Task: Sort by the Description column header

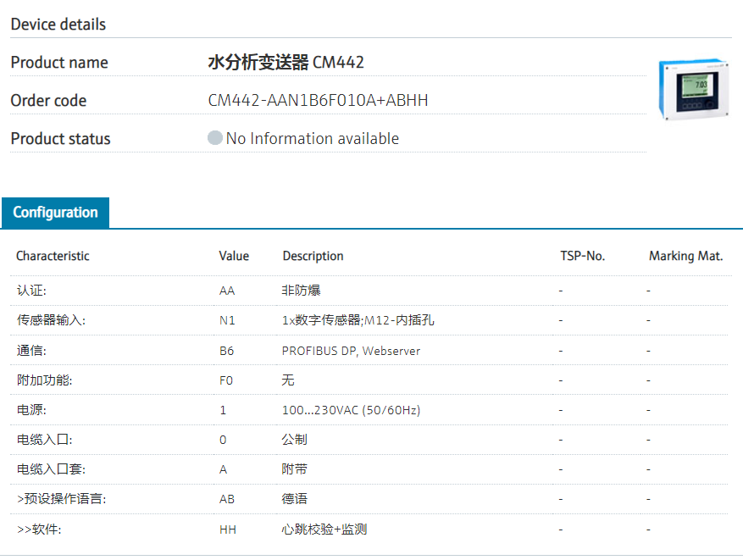Action: pos(313,256)
